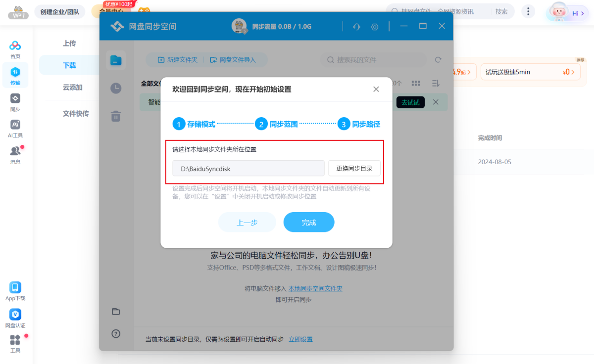
Task: Click 更换同步目录 button
Action: [x=354, y=168]
